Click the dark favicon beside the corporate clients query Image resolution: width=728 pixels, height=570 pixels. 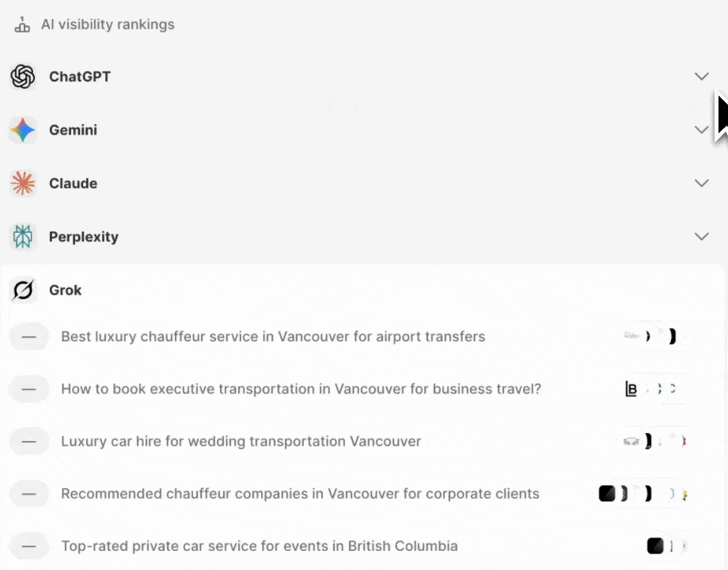click(606, 493)
